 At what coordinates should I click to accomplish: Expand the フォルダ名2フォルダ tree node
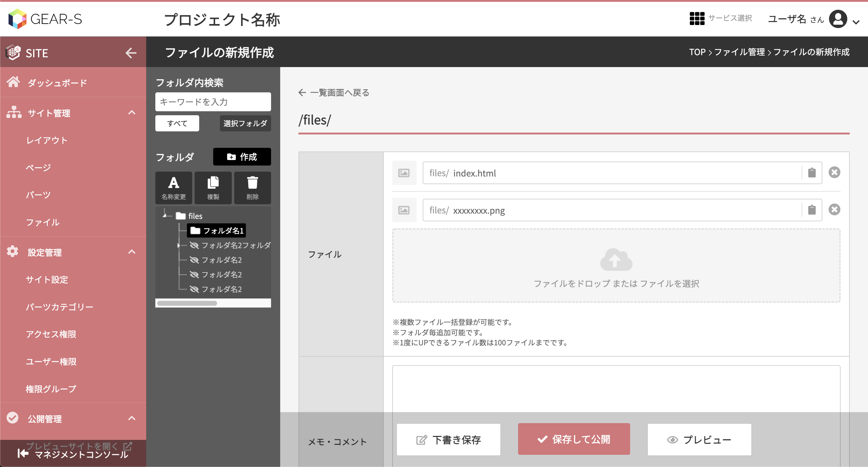coord(178,245)
